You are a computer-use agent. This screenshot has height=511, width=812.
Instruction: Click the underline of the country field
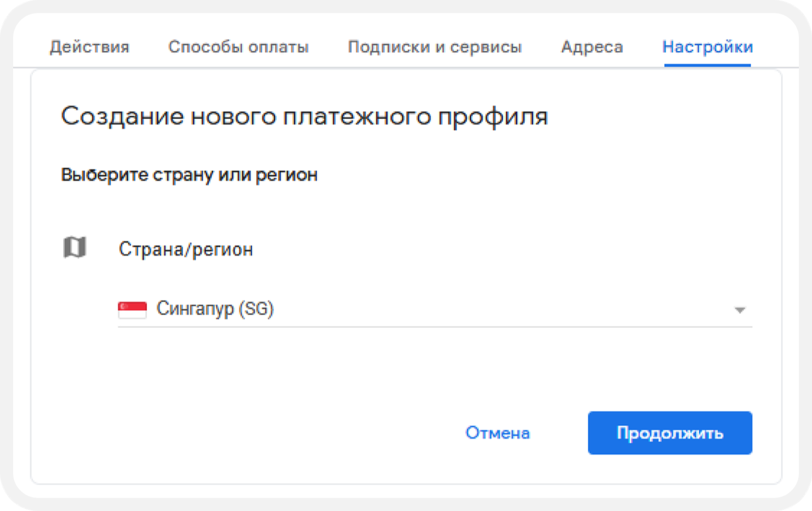(435, 326)
